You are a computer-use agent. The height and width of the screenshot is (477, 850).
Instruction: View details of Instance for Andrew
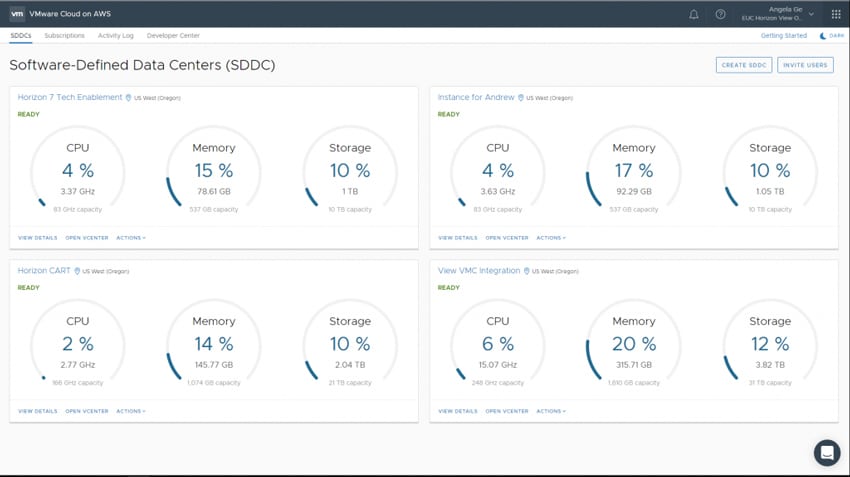coord(458,238)
